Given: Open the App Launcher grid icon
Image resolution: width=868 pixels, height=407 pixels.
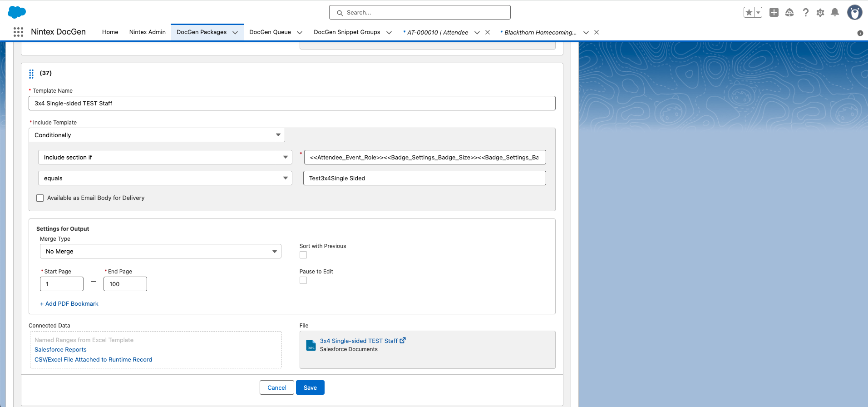Looking at the screenshot, I should click(x=18, y=32).
